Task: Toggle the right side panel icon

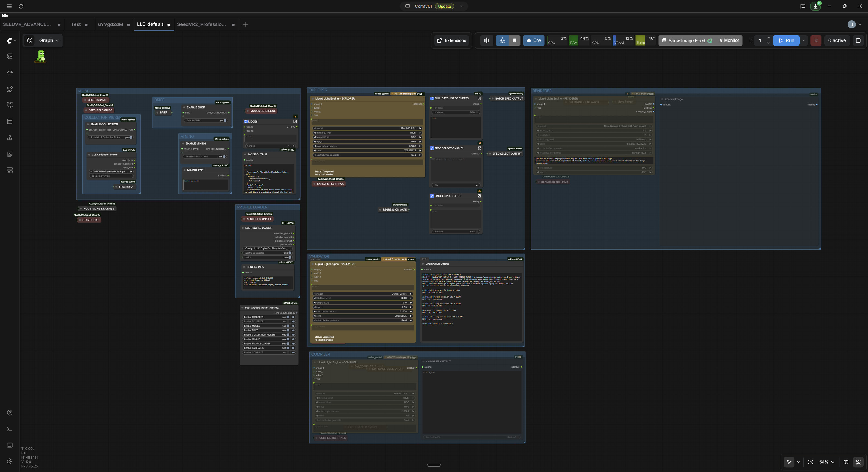Action: click(x=858, y=40)
